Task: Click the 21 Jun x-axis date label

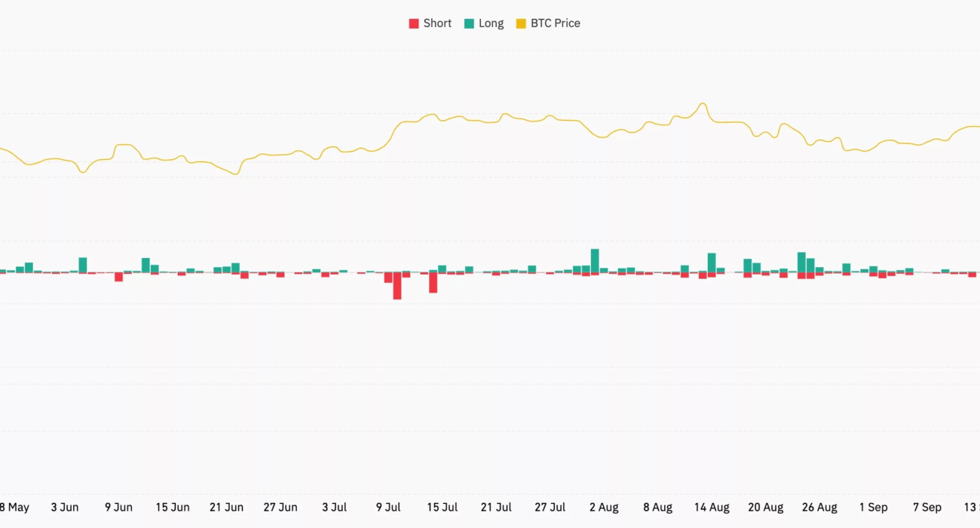Action: point(226,508)
